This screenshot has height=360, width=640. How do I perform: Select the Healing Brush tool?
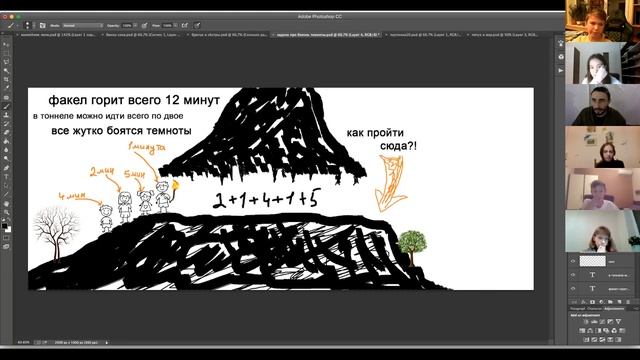pyautogui.click(x=6, y=97)
